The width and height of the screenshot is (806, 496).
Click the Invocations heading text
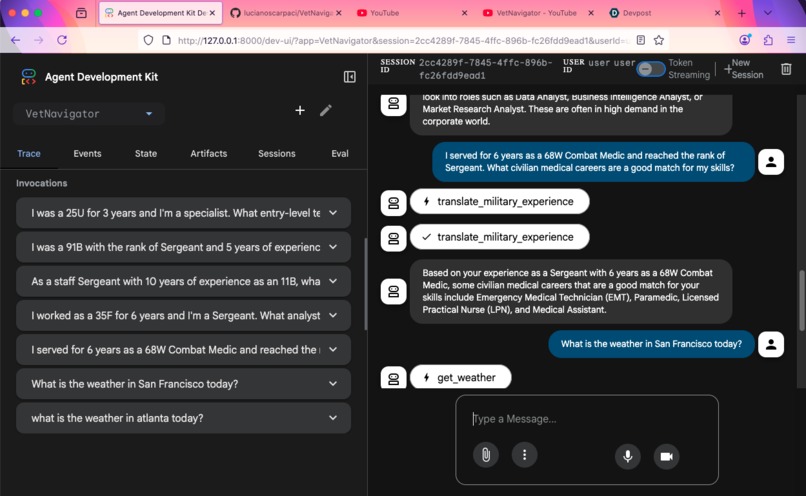42,183
